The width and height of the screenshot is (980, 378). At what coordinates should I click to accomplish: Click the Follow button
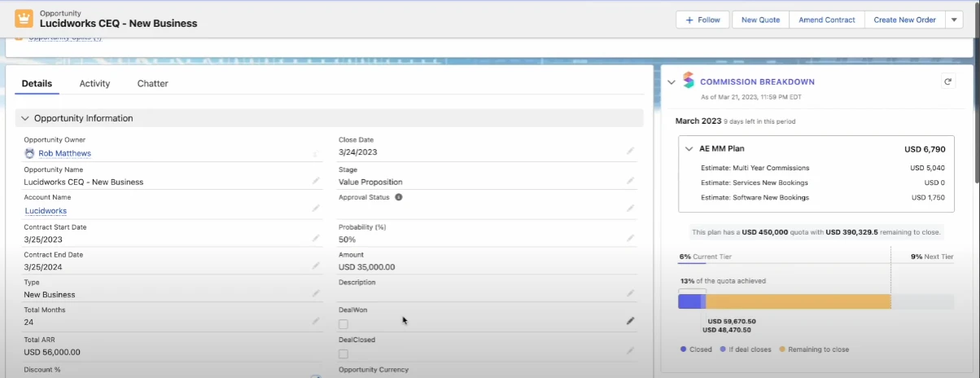tap(703, 20)
